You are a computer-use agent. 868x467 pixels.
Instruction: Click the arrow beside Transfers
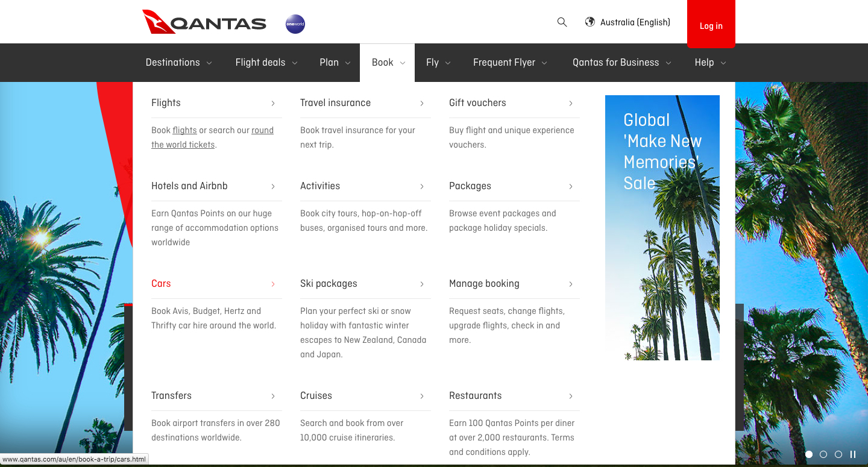(273, 396)
